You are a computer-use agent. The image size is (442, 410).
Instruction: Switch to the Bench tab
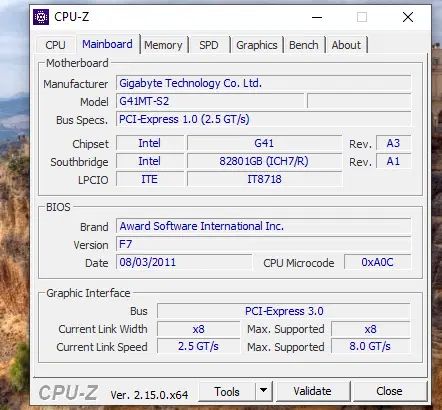tap(304, 45)
